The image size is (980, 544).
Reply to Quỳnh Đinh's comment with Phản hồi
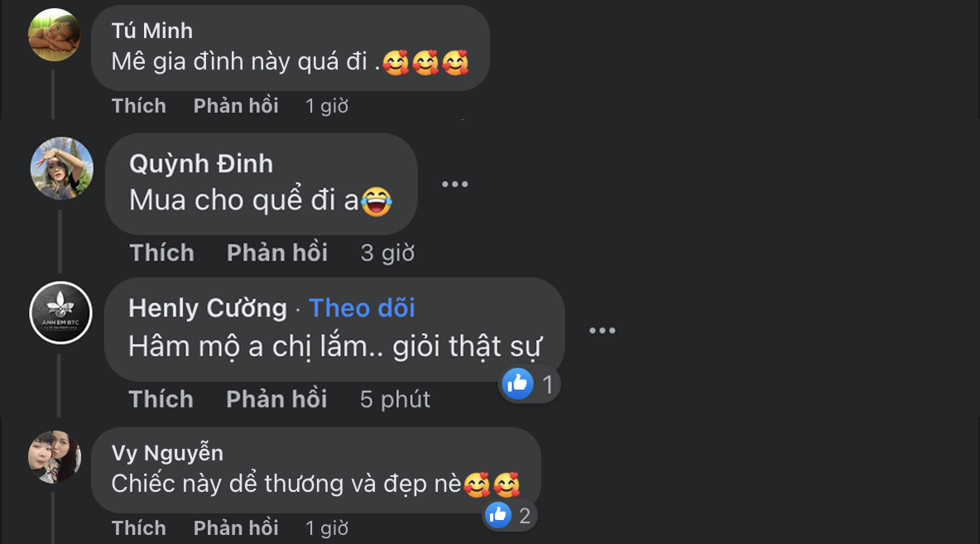point(277,253)
